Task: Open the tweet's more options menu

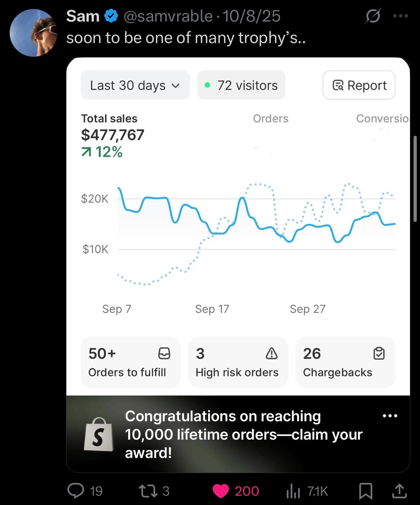Action: click(401, 16)
